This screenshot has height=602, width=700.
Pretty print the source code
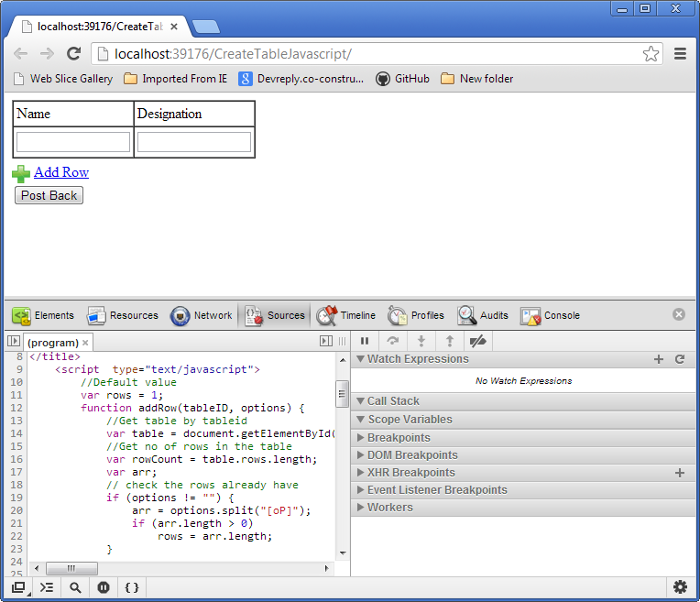(131, 587)
